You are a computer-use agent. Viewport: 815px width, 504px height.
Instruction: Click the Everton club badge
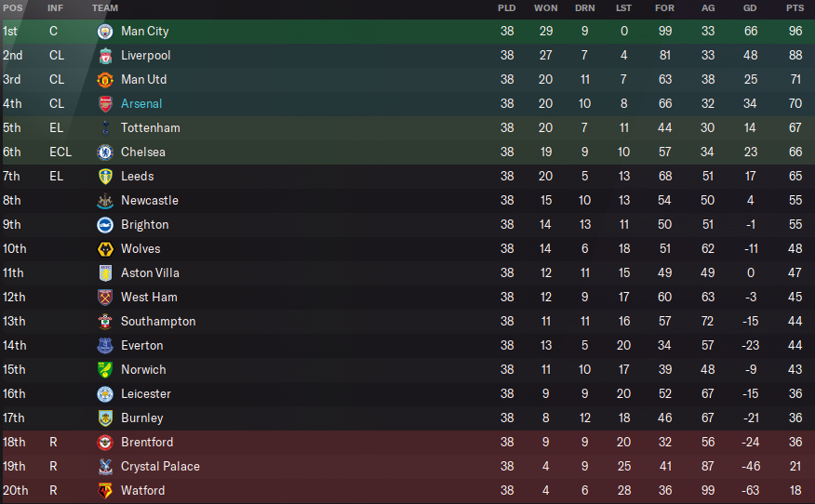[105, 346]
